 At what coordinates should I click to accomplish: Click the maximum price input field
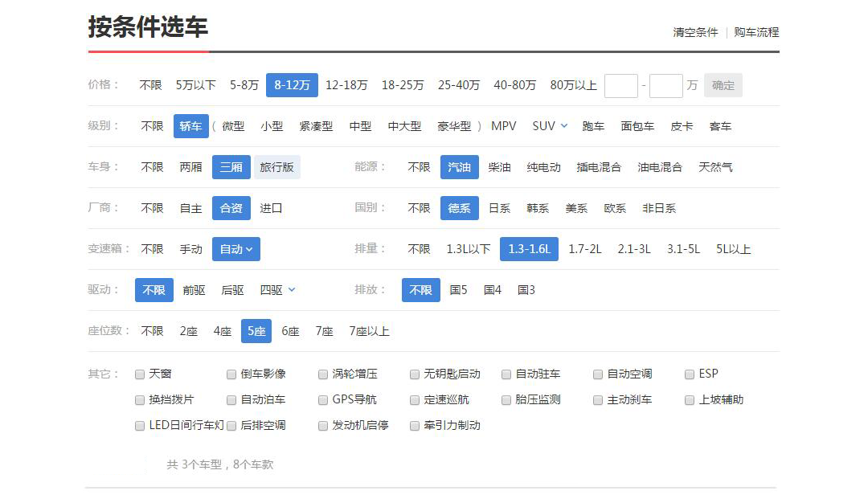click(665, 85)
